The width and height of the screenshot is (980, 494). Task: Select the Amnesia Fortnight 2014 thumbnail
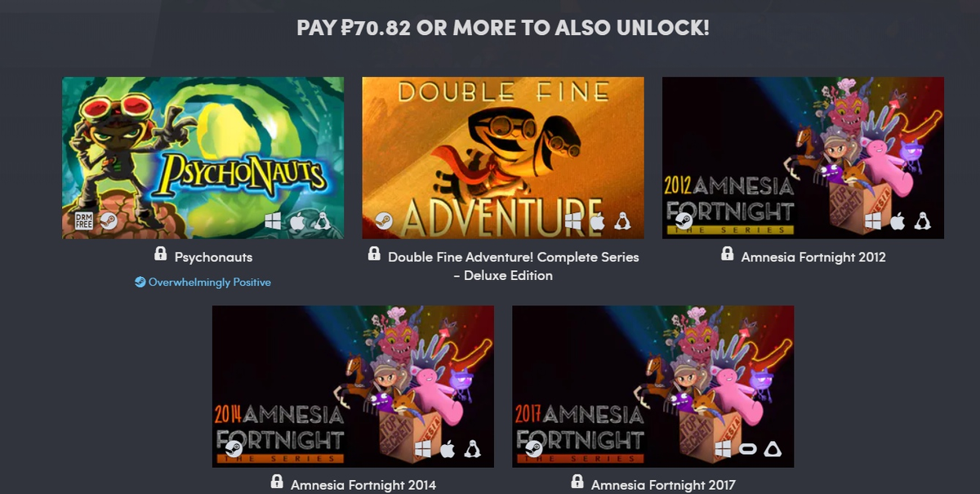(x=353, y=387)
